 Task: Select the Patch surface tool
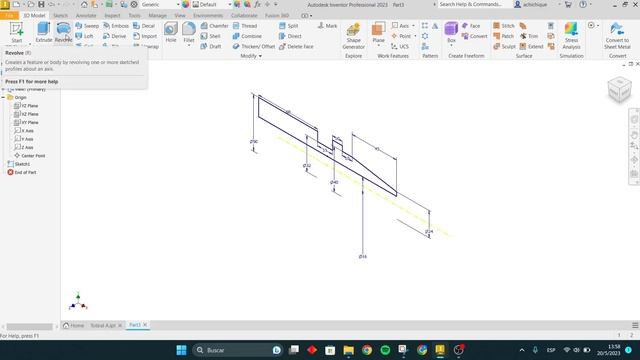pos(503,36)
